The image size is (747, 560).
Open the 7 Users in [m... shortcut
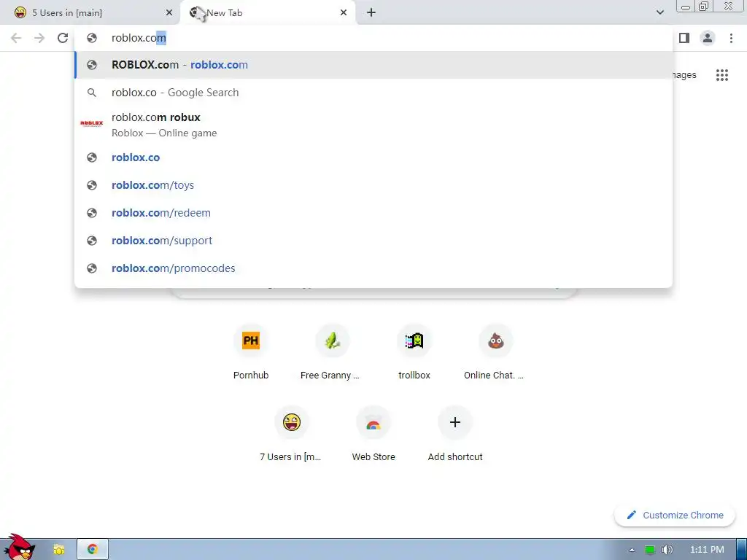pos(291,435)
